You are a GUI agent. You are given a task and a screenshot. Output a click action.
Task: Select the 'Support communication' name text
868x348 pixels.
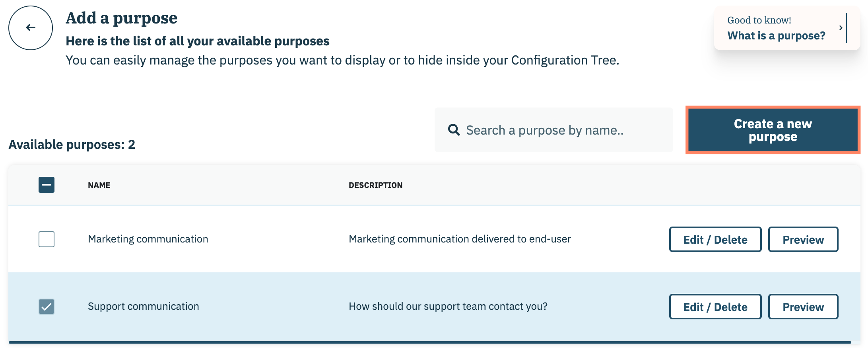[x=143, y=306]
